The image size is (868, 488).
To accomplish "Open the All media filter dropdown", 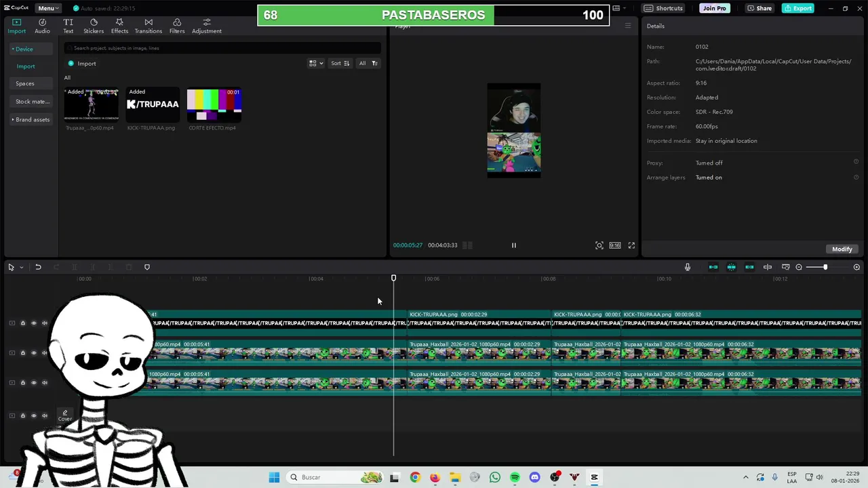I will (x=368, y=63).
